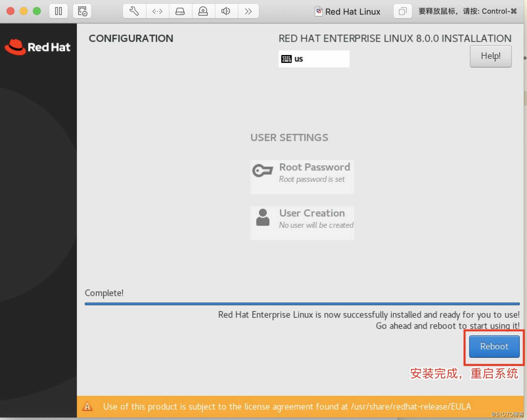Open virtual machine settings wrench icon
Image resolution: width=527 pixels, height=420 pixels.
134,11
